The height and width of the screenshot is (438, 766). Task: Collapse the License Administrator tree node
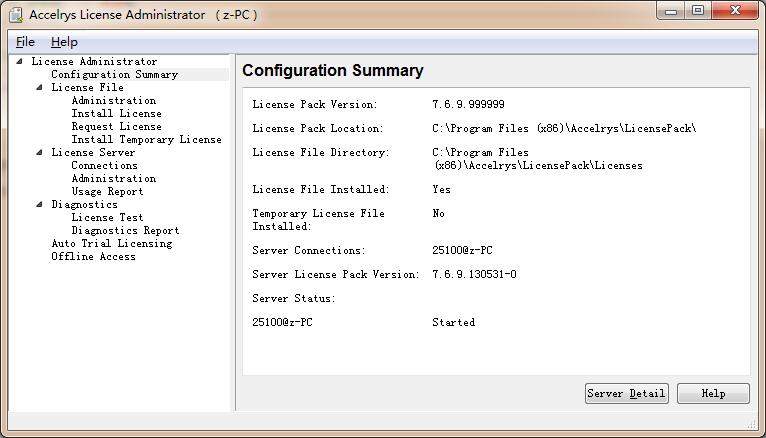[x=20, y=62]
